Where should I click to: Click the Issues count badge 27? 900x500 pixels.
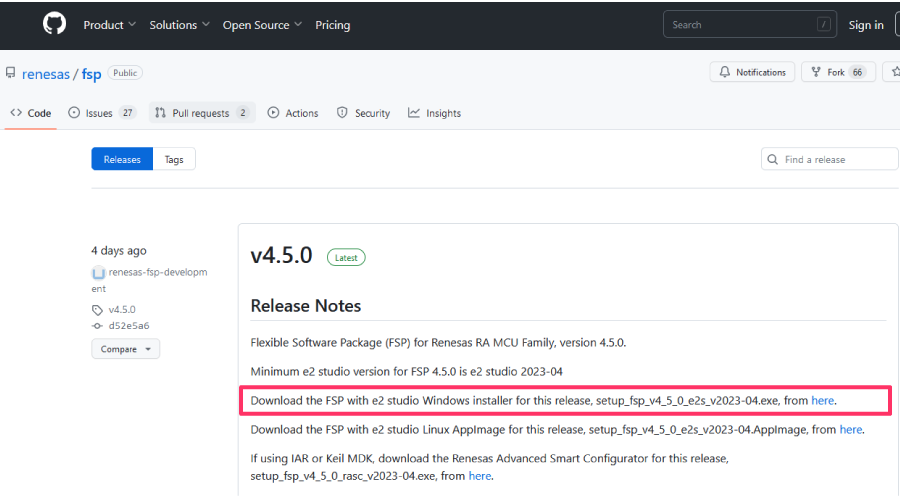click(x=127, y=113)
